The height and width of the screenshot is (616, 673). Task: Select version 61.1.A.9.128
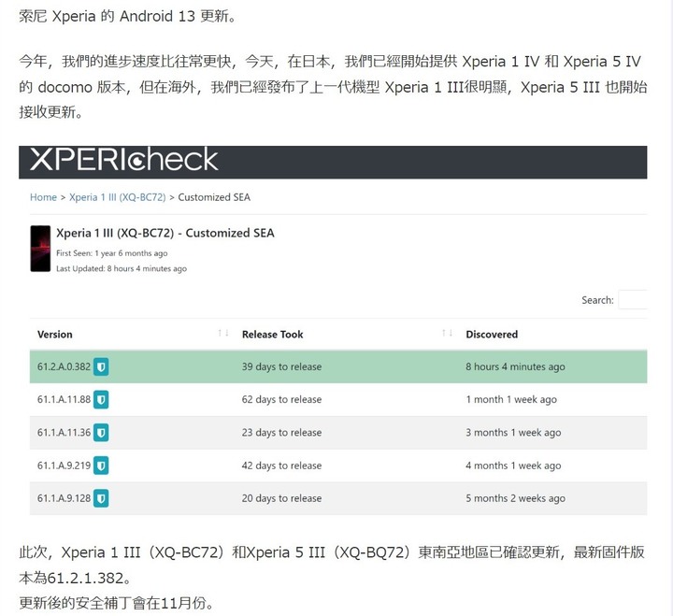64,498
